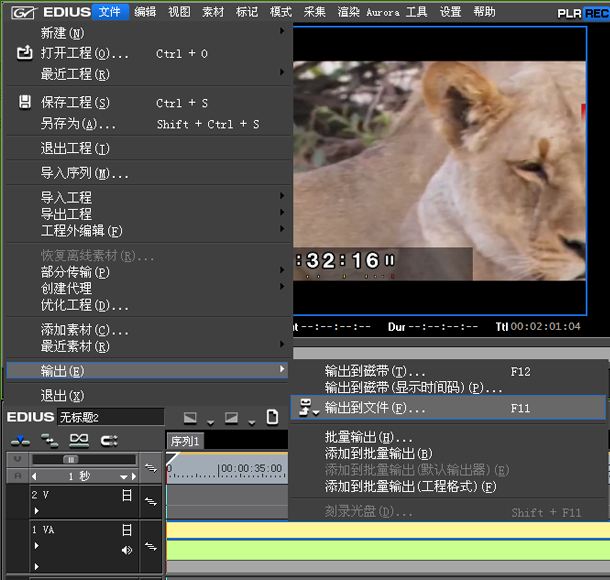Mute audio on the 1 VA track
Viewport: 610px width, 580px height.
click(126, 549)
